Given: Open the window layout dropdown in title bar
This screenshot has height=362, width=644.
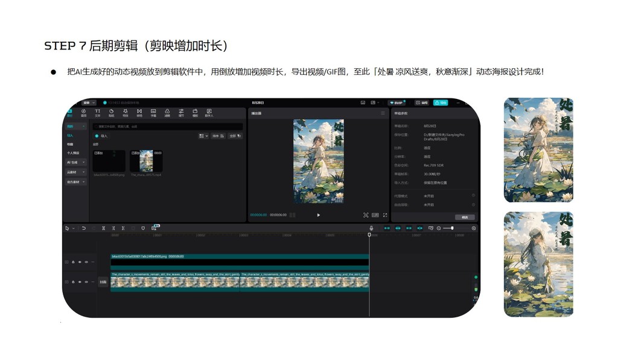Looking at the screenshot, I should coord(375,103).
